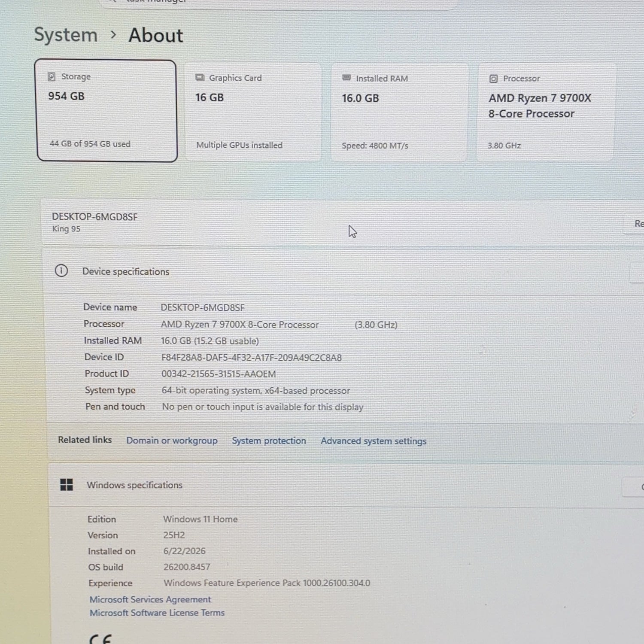Click the "No pen or touch input" value

coord(263,407)
